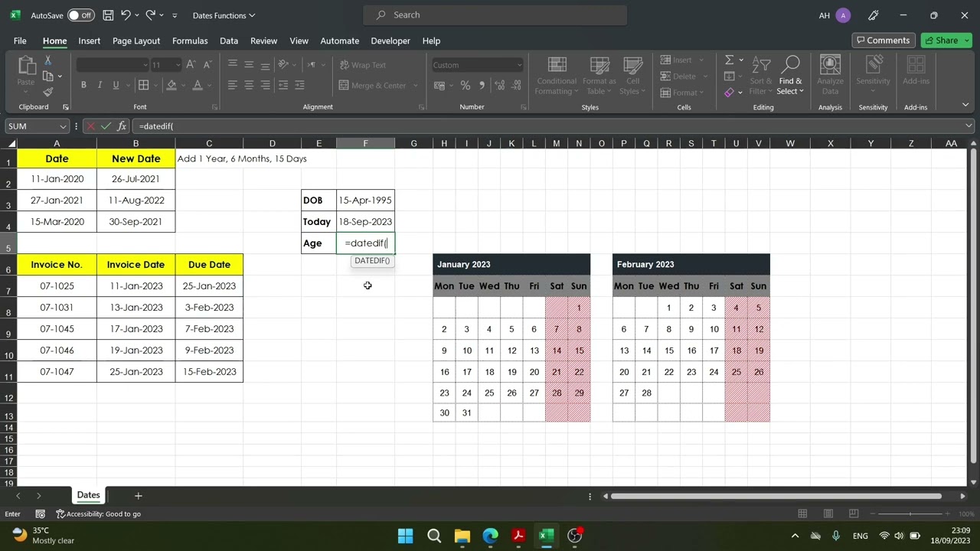Select cell containing 18-Sep-2023
This screenshot has width=980, height=551.
365,222
